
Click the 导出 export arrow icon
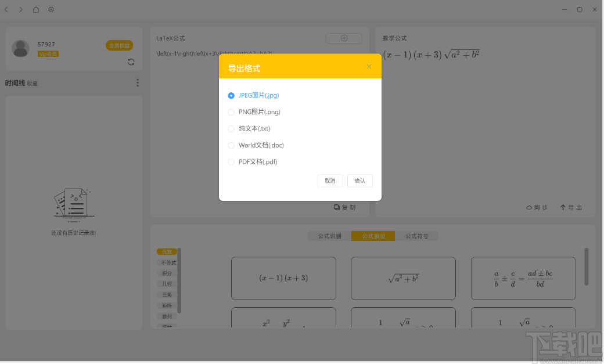pos(563,207)
